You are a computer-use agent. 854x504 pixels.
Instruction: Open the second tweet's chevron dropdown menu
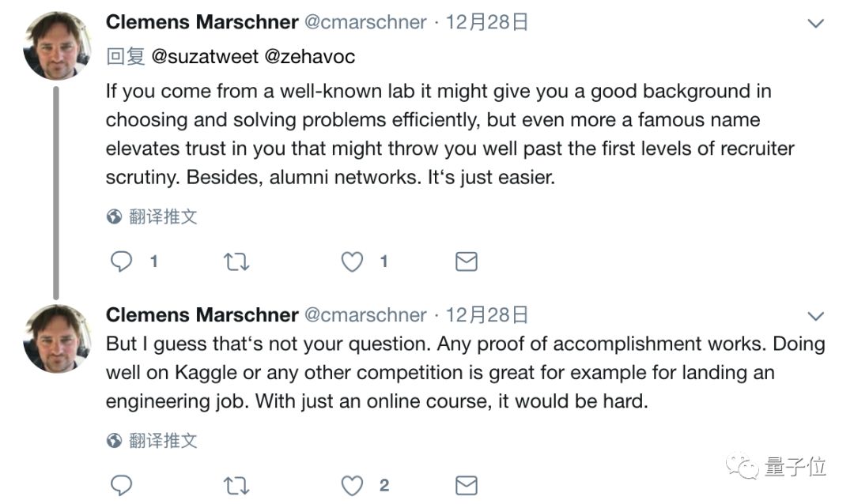coord(815,317)
